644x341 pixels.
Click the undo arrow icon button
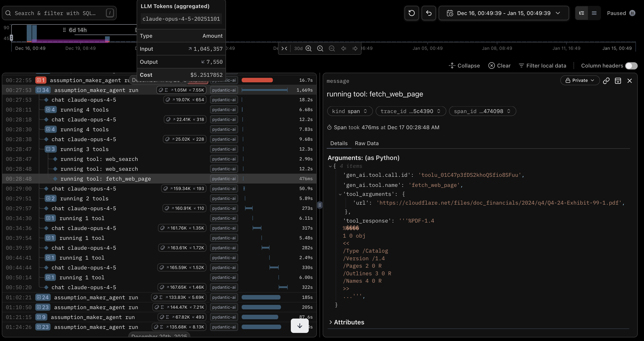[429, 13]
